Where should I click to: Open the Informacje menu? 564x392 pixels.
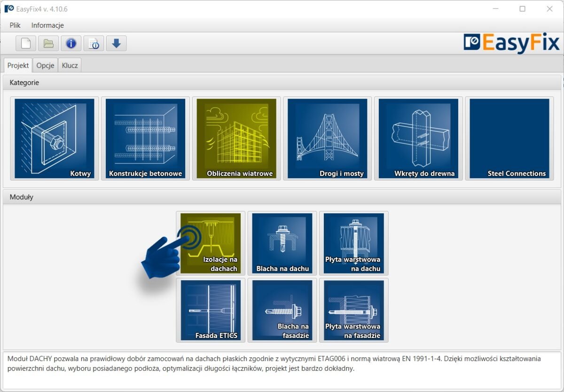pyautogui.click(x=47, y=25)
